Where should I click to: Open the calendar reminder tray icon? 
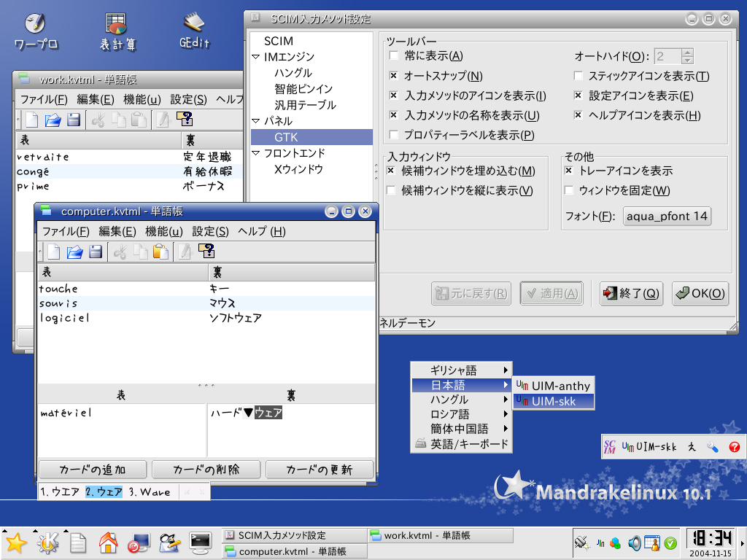pyautogui.click(x=651, y=542)
